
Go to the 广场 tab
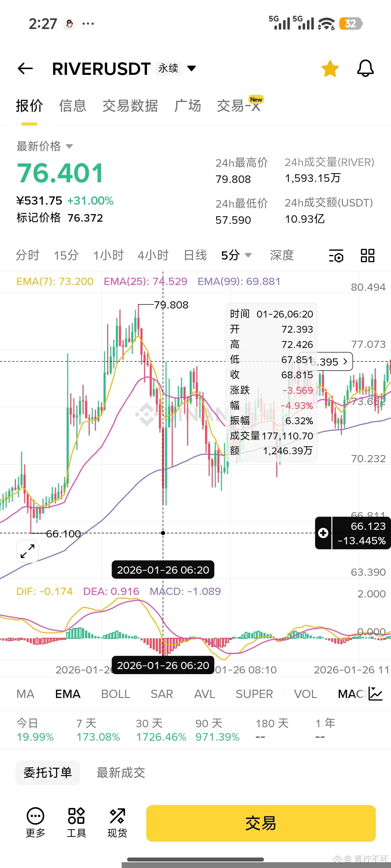click(188, 106)
